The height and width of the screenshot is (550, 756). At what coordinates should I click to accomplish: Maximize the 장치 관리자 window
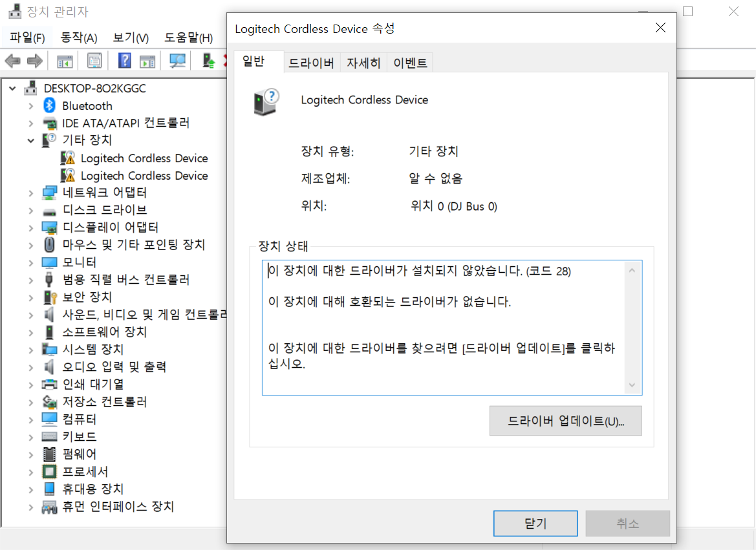[x=688, y=11]
